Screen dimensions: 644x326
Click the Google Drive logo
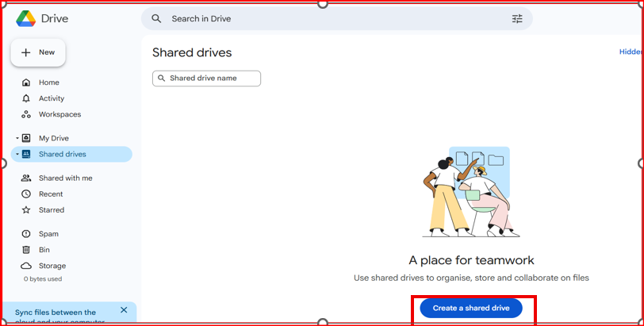click(x=25, y=19)
